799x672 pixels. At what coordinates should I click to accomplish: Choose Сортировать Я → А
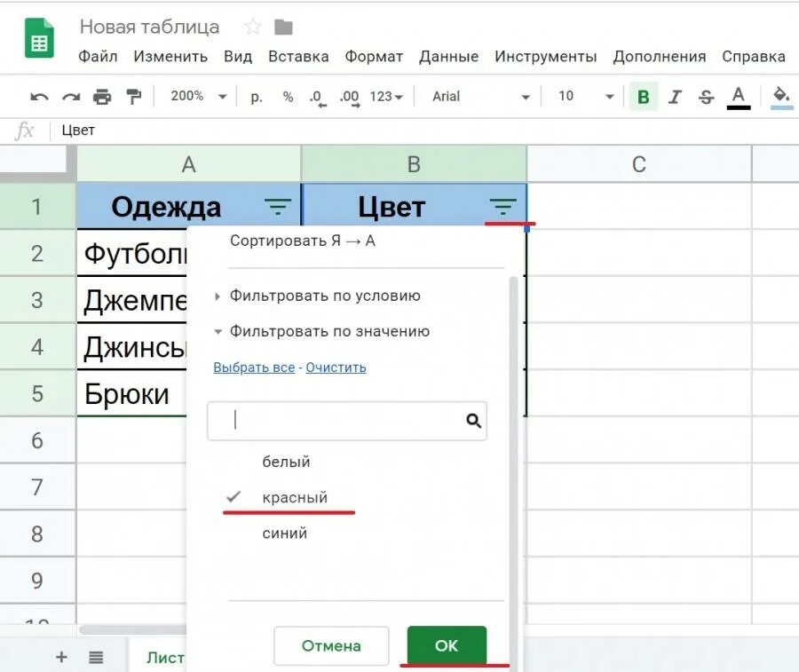[x=303, y=241]
